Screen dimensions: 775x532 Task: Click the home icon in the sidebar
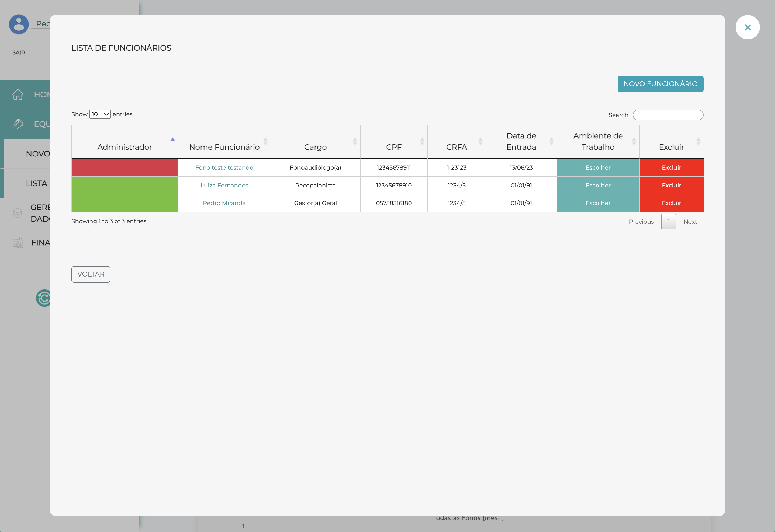point(18,95)
